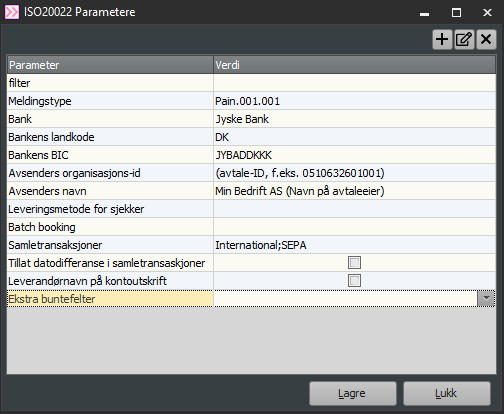Click the Lagre button
This screenshot has height=414, width=504.
pyautogui.click(x=353, y=393)
